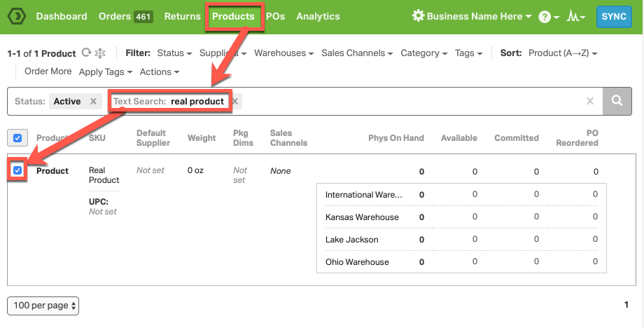This screenshot has height=328, width=644.
Task: Click the snowflake icon beside refresh
Action: (100, 53)
